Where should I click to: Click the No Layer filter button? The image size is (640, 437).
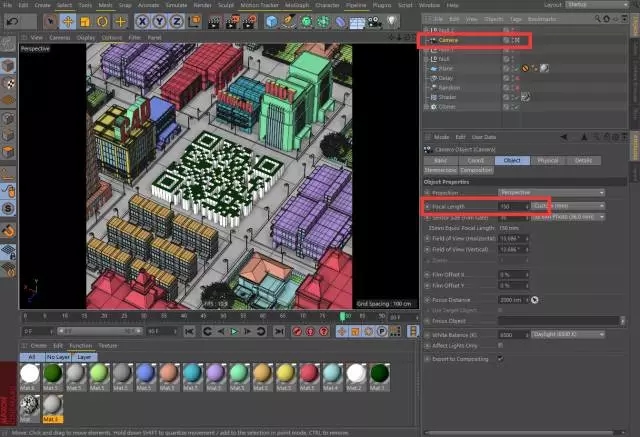[x=57, y=356]
